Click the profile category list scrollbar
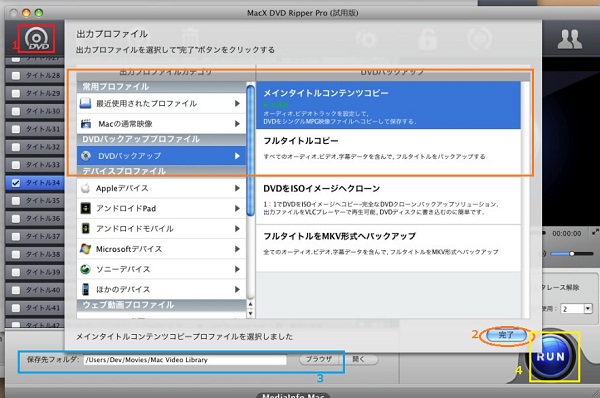This screenshot has width=600, height=398. [251, 150]
